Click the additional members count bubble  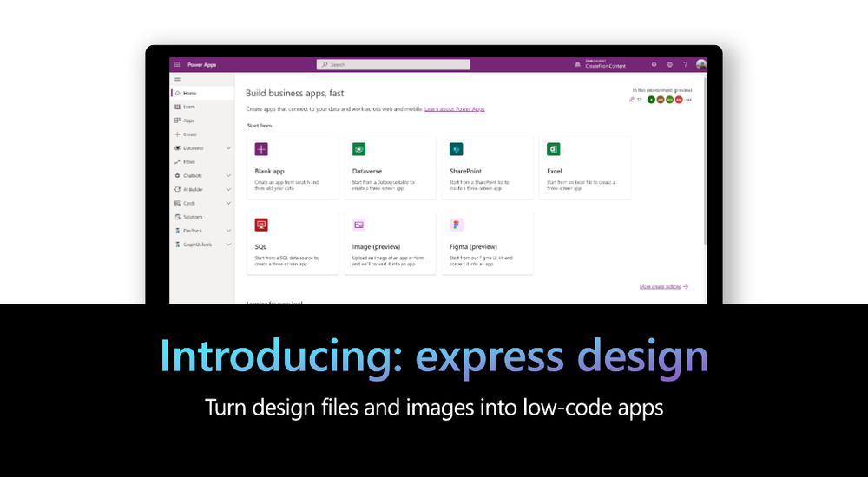pos(688,100)
